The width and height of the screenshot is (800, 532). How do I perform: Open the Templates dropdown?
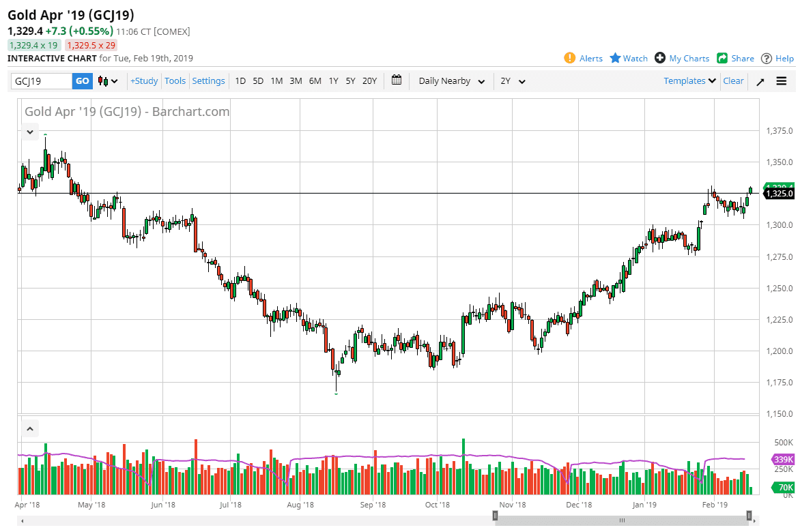coord(689,80)
